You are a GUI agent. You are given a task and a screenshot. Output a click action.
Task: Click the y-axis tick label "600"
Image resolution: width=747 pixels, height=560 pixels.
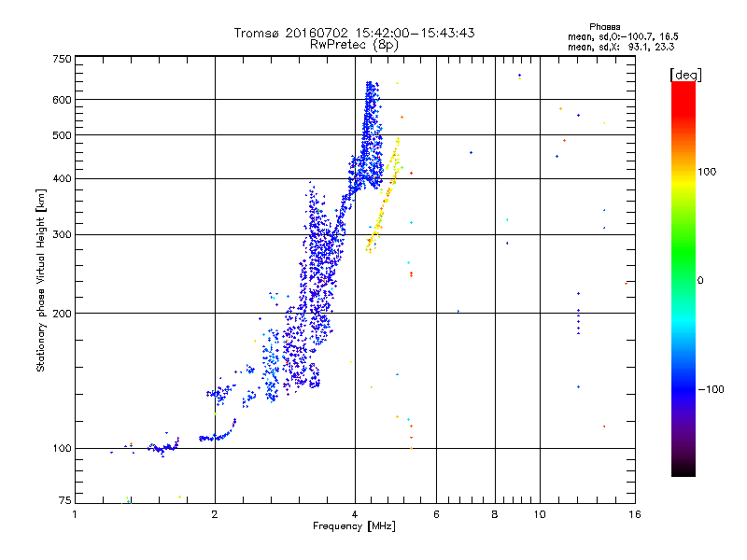pyautogui.click(x=62, y=100)
